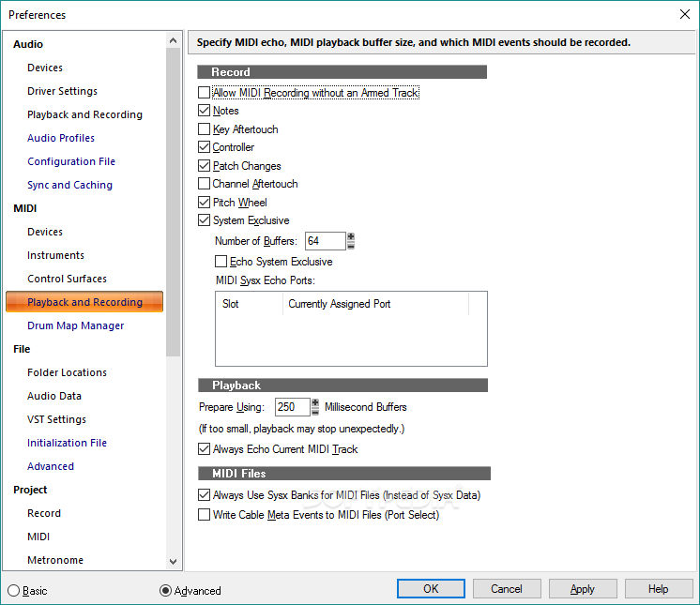Open Folder Locations page
Viewport: 700px width, 605px height.
(67, 372)
